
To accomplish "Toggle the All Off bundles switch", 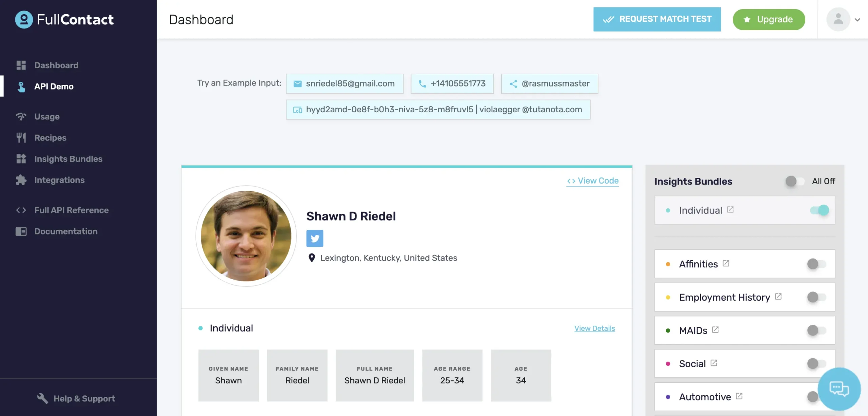I will [795, 181].
